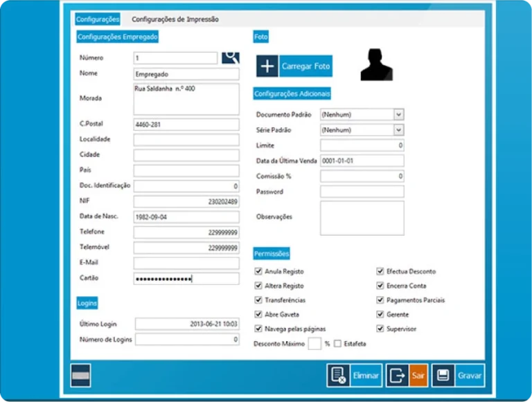Click the Nome input field
The image size is (532, 402).
pyautogui.click(x=186, y=74)
